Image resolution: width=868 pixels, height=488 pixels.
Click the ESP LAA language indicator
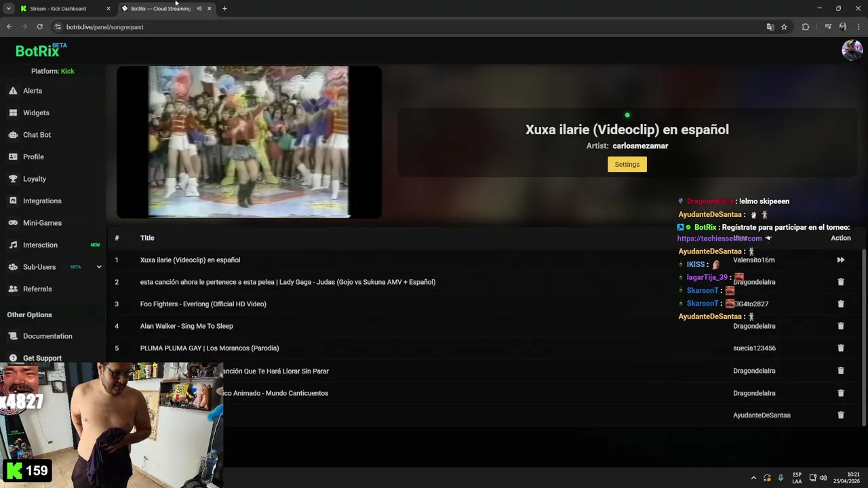tap(797, 478)
